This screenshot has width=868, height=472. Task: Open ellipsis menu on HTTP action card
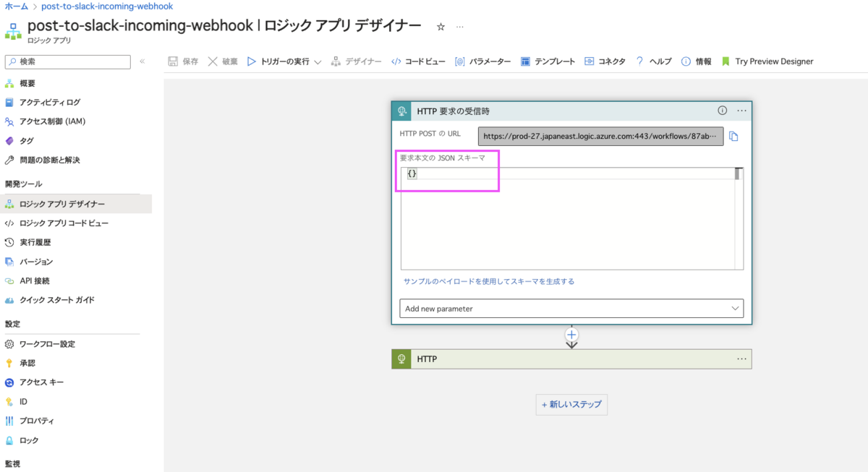(741, 359)
